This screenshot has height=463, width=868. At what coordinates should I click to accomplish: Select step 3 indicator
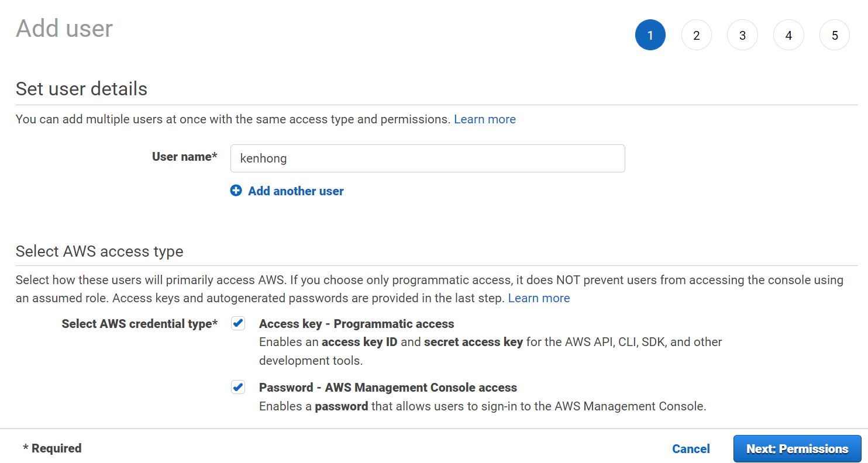[742, 35]
